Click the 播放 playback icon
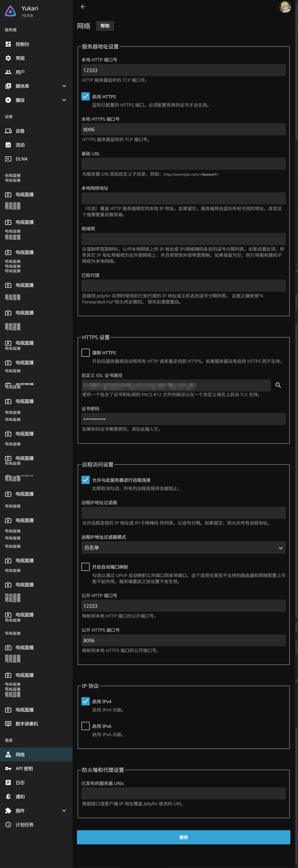 click(8, 100)
